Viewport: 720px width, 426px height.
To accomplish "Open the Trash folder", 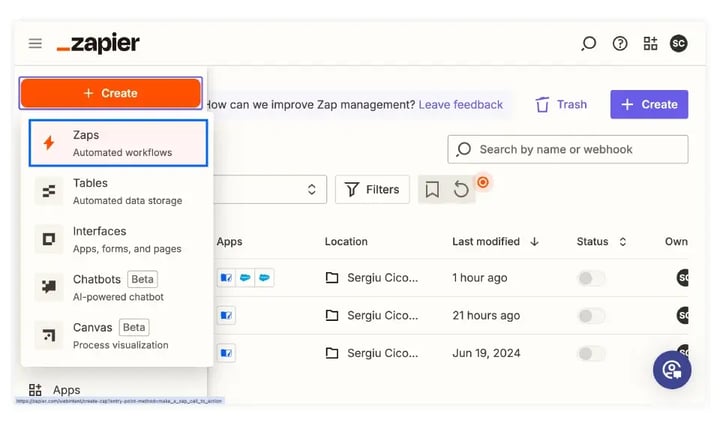I will pyautogui.click(x=561, y=105).
